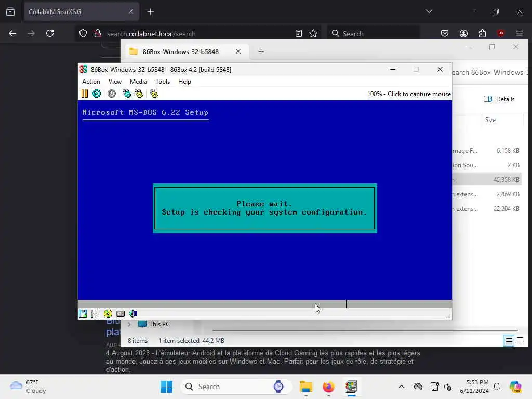Select This PC in Explorer navigation pane

(154, 324)
